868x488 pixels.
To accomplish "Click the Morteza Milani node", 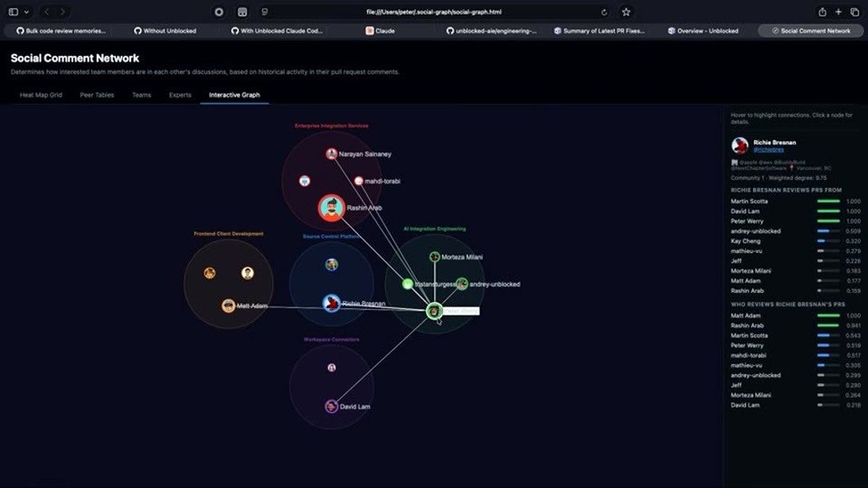I will tap(435, 257).
